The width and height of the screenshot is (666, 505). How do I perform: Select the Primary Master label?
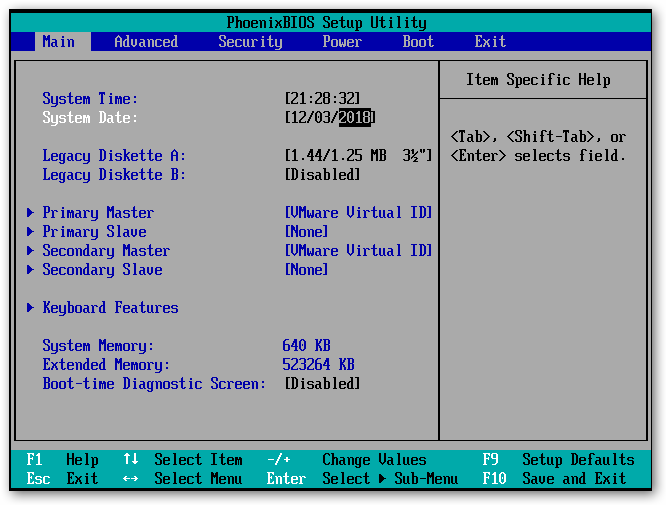click(98, 212)
